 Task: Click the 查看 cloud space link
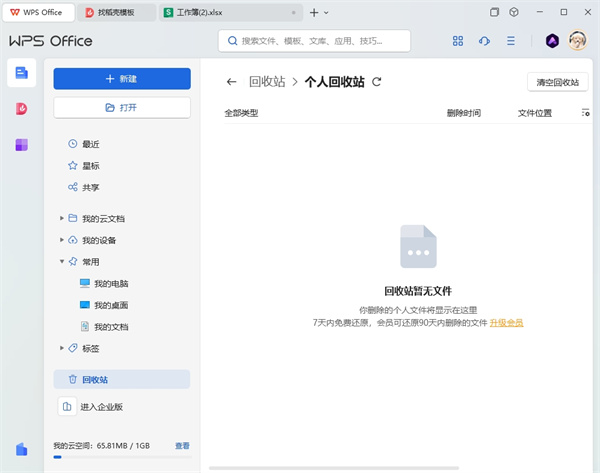coord(182,445)
